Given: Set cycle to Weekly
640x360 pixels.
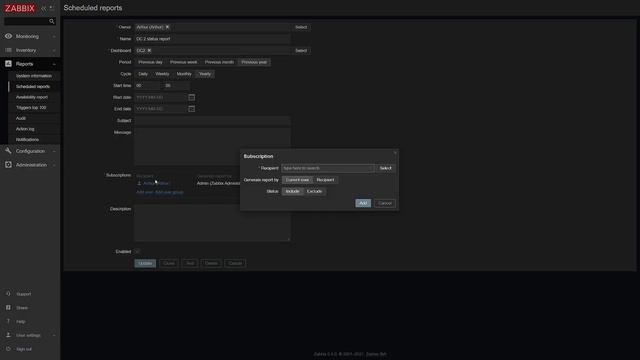Looking at the screenshot, I should 162,74.
